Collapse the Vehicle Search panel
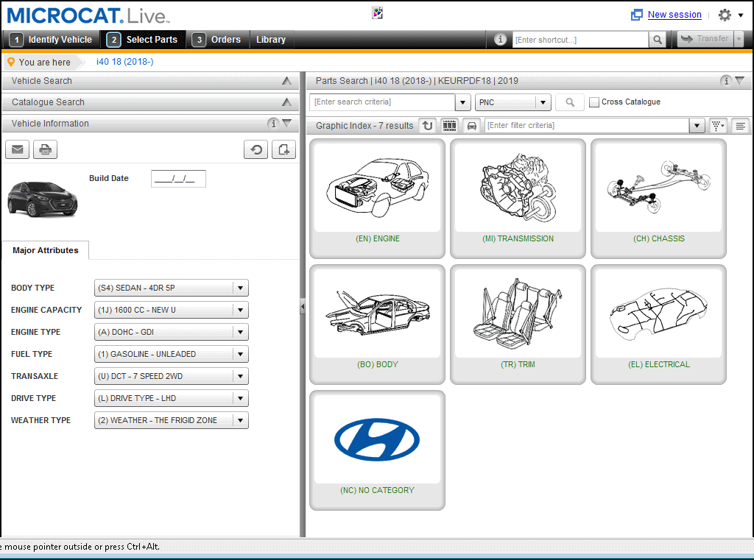754x560 pixels. pos(286,81)
